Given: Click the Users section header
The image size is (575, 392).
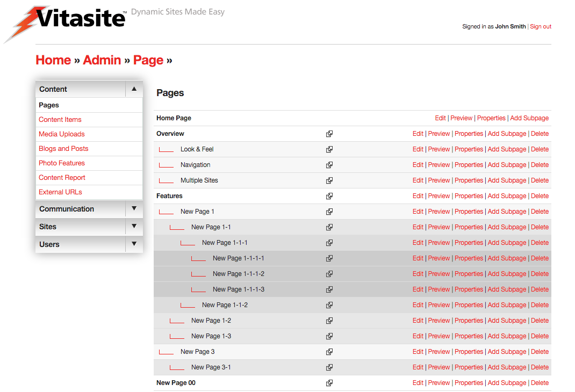Looking at the screenshot, I should [x=89, y=244].
